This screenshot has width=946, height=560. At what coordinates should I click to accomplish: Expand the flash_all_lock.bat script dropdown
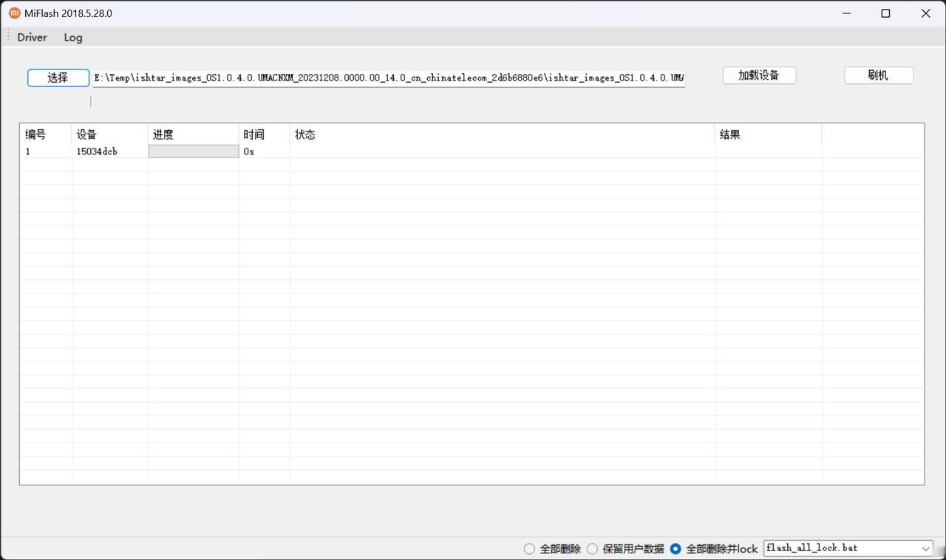(x=926, y=548)
